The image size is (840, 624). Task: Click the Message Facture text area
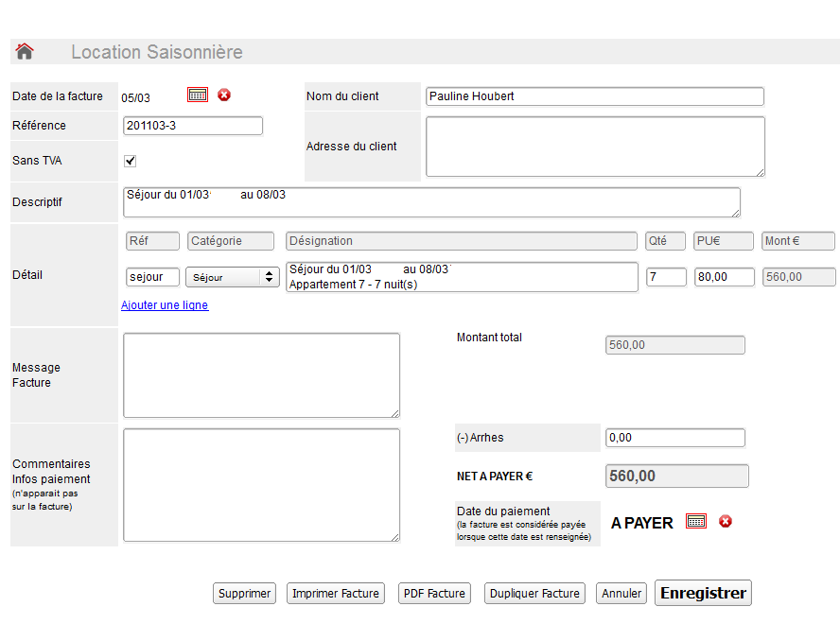tap(261, 375)
